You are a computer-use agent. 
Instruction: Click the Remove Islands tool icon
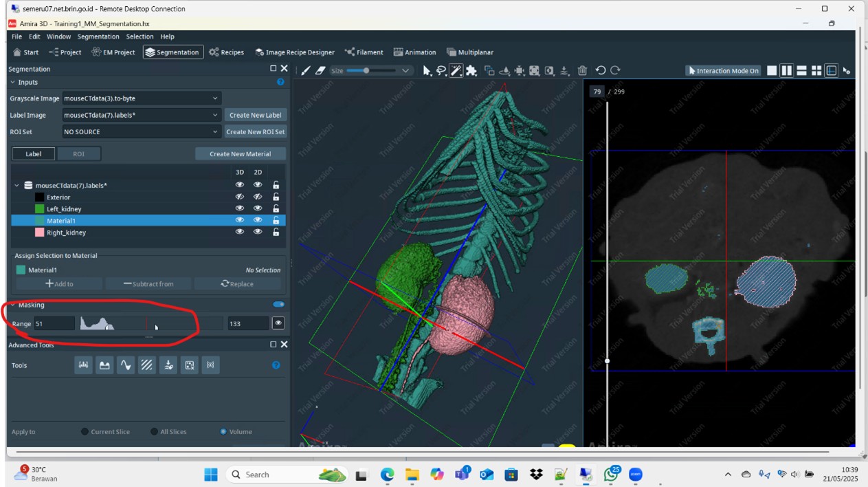190,365
